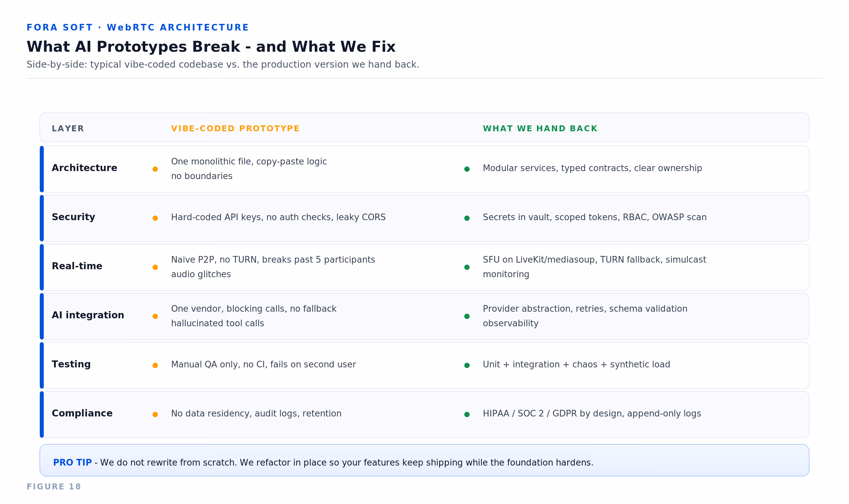Select the 'Security' layer label
The height and width of the screenshot is (504, 849).
73,218
